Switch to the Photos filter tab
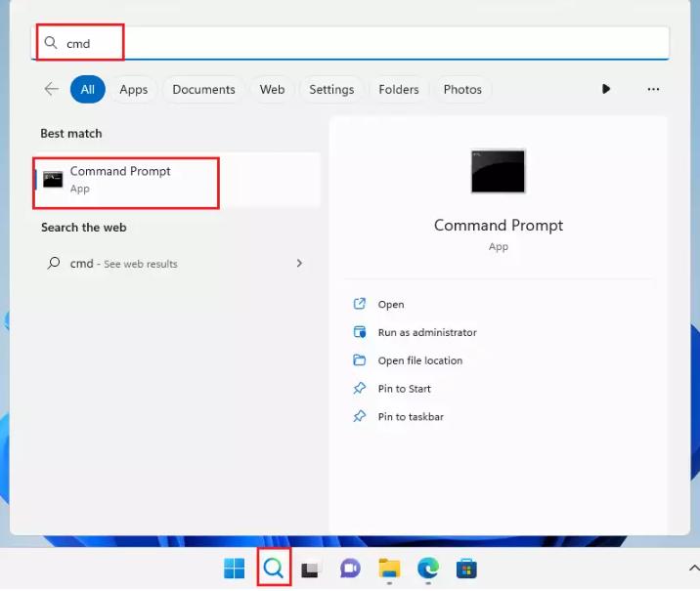Image resolution: width=700 pixels, height=591 pixels. tap(462, 89)
